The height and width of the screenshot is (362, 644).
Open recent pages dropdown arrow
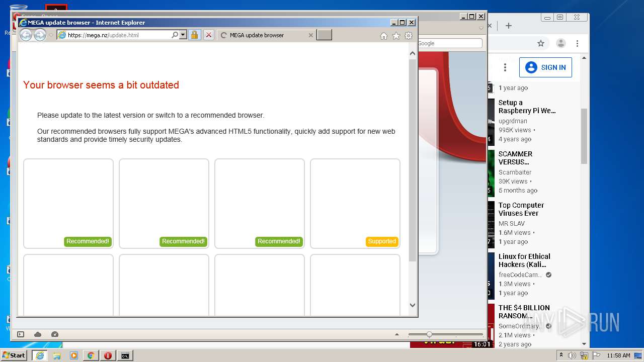(x=51, y=35)
